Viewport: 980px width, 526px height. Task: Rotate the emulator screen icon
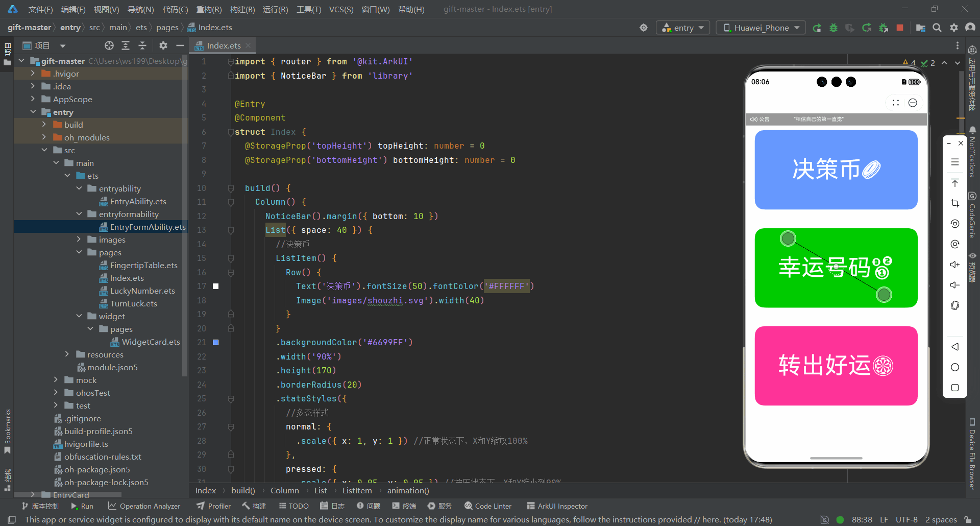click(x=955, y=305)
